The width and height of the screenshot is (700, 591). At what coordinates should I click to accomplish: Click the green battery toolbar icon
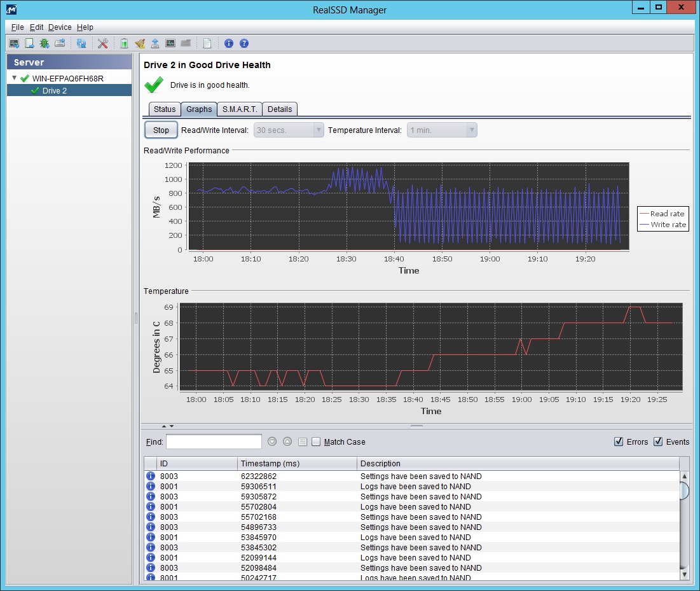124,43
